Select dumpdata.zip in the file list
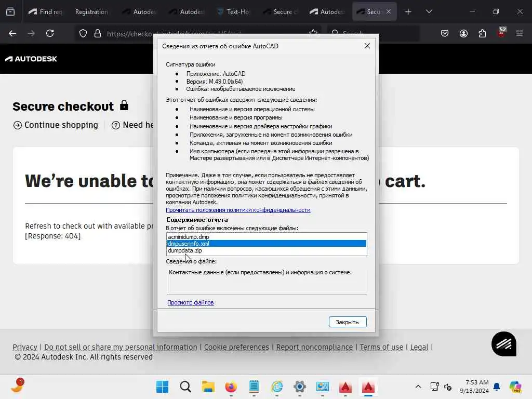The height and width of the screenshot is (399, 532). 267,250
